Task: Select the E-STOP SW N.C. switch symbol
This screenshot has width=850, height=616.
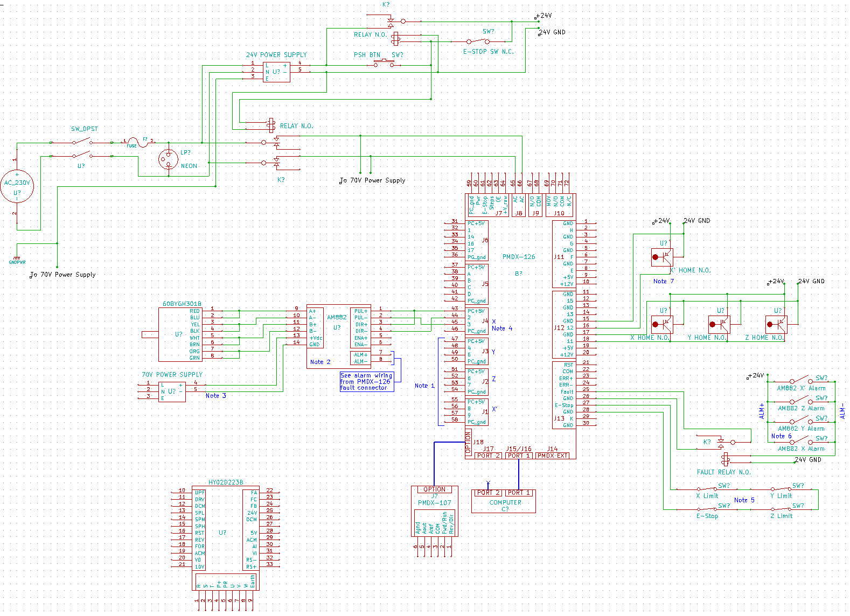Action: [478, 41]
